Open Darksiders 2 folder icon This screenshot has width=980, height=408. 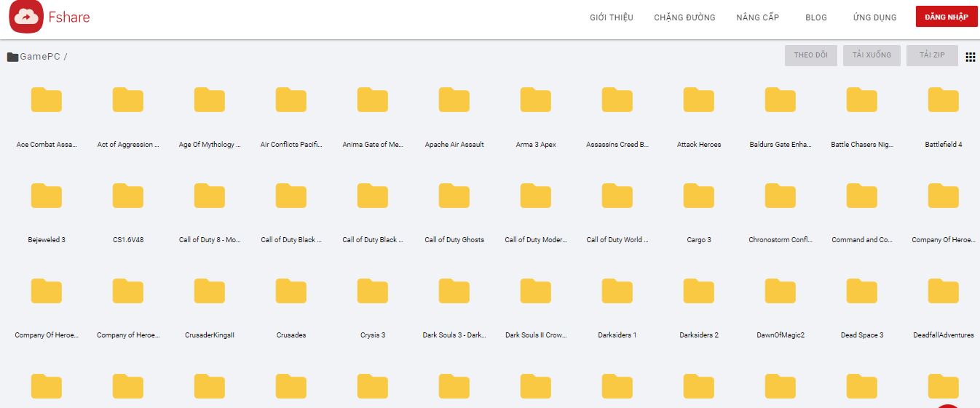pos(699,290)
